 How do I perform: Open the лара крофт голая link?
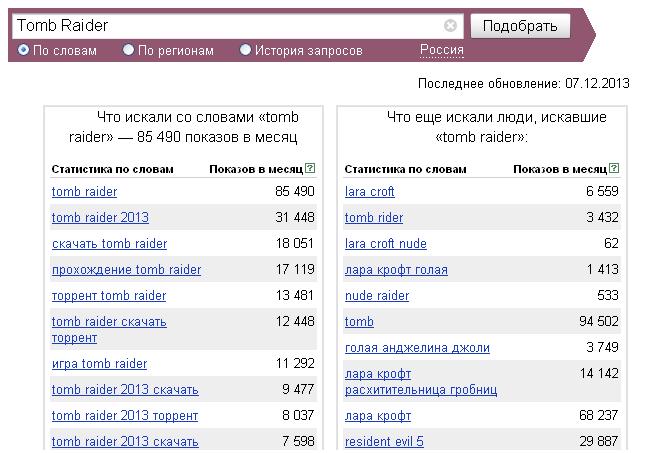(396, 269)
